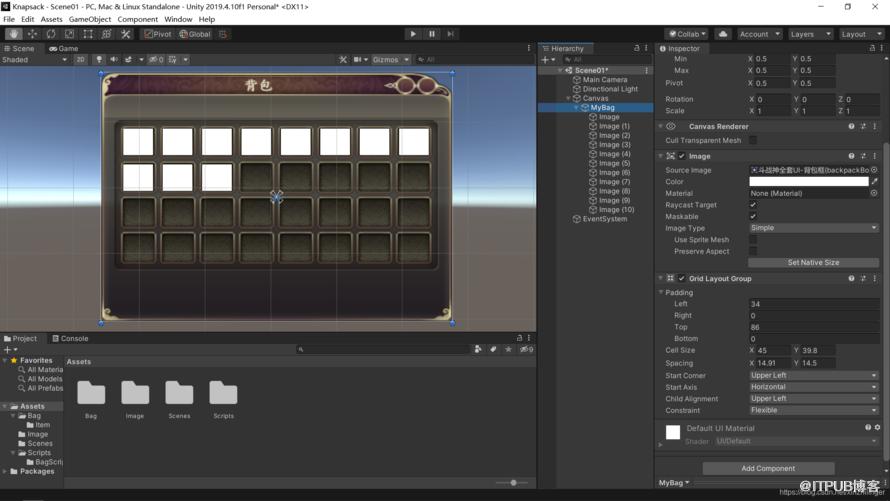Use color eyedropper for Image

[x=875, y=182]
